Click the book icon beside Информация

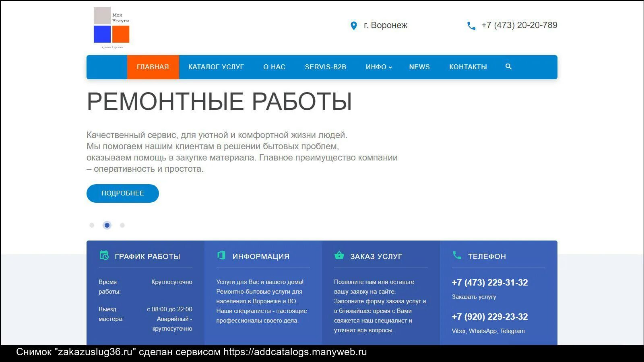tap(221, 255)
